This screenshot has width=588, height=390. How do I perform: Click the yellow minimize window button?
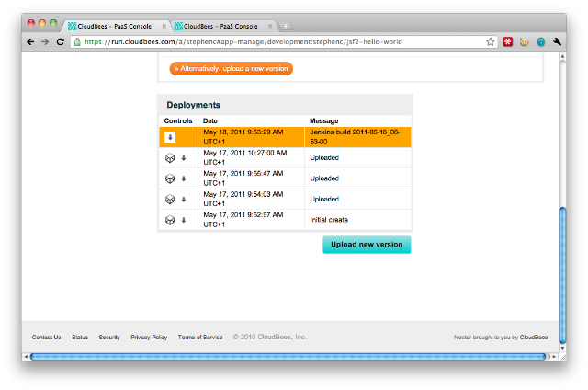[42, 23]
